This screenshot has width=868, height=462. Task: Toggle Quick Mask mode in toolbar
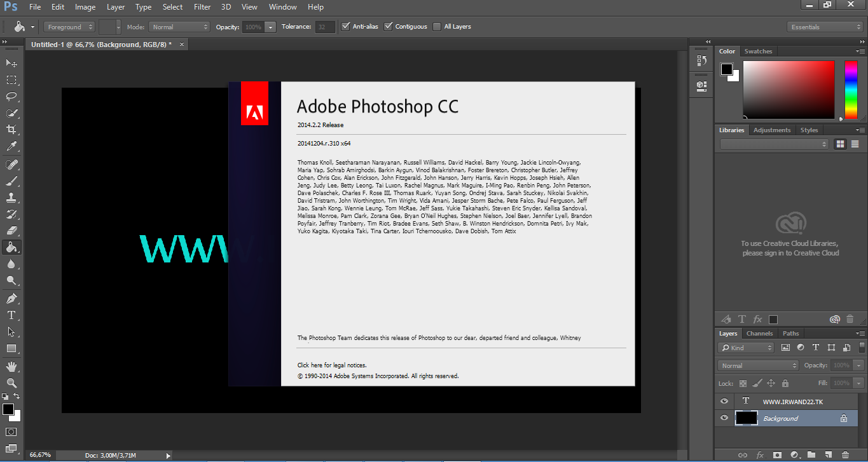click(11, 431)
